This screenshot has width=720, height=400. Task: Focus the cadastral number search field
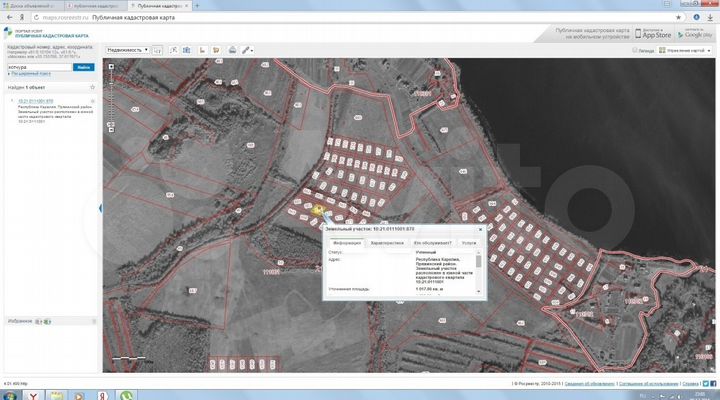click(x=38, y=66)
